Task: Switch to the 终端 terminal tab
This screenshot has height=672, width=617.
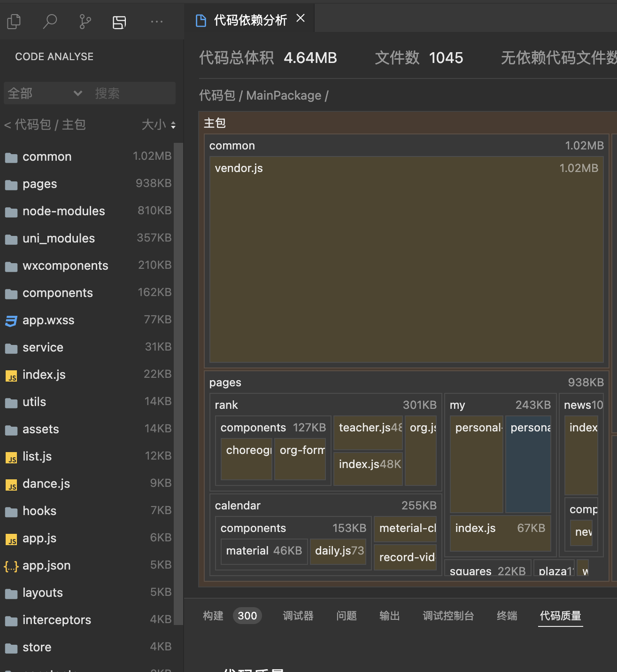Action: pyautogui.click(x=507, y=616)
